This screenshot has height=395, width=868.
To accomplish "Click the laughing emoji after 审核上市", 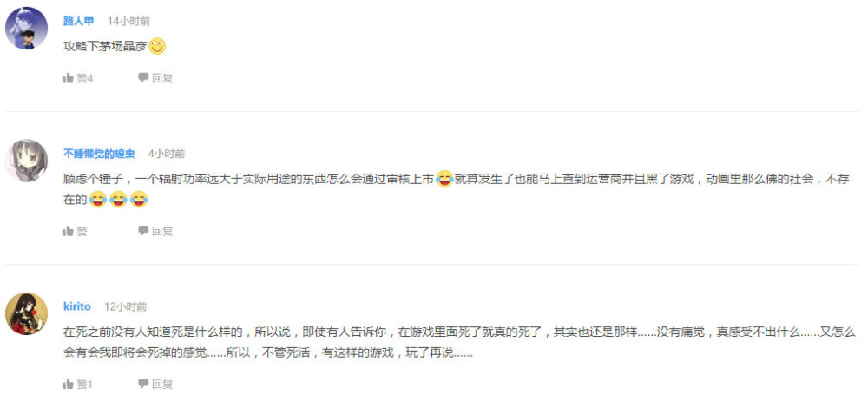I will pos(444,179).
